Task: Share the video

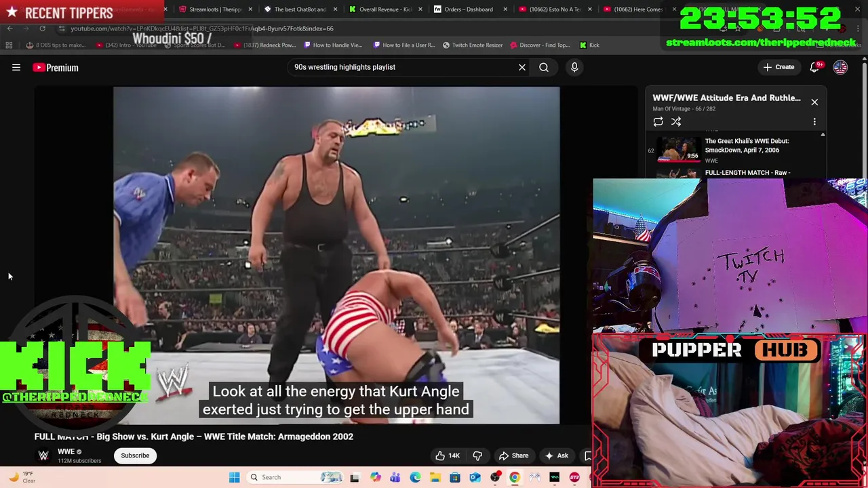Action: (513, 455)
